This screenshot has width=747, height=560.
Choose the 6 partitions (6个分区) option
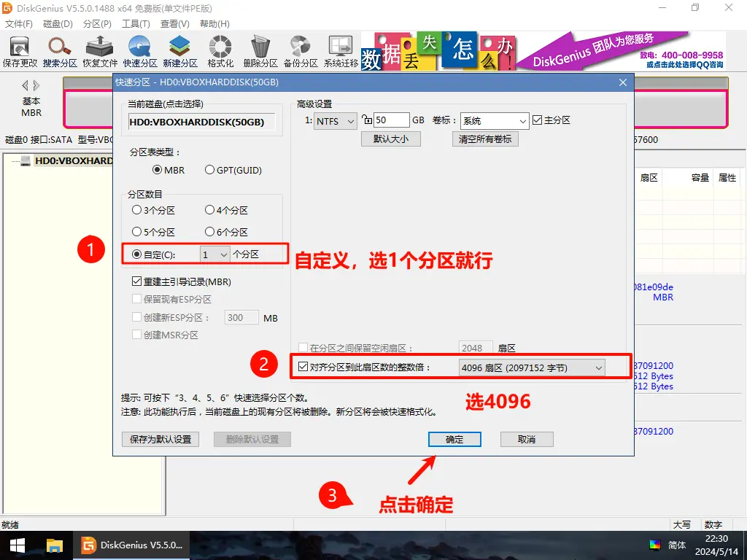(x=226, y=232)
